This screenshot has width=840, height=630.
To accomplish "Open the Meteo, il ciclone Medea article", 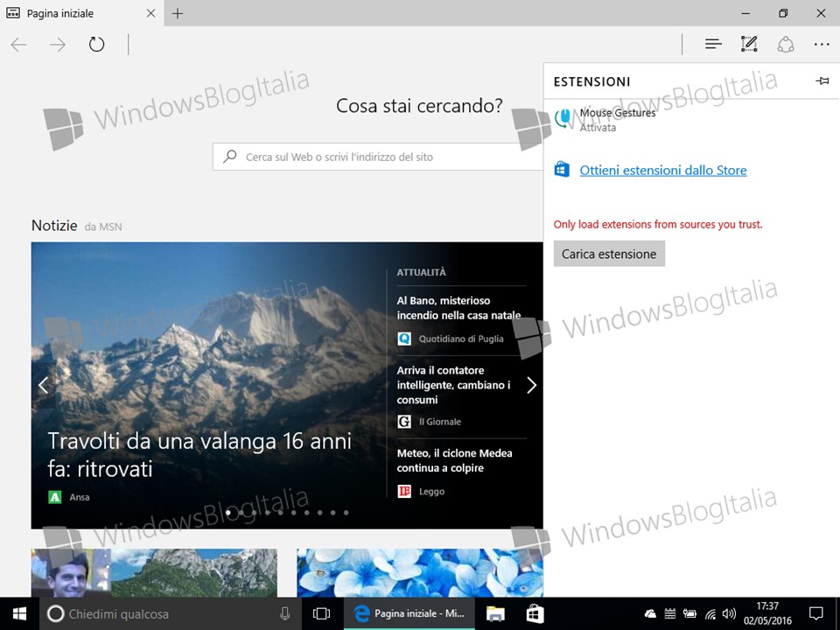I will tap(454, 460).
